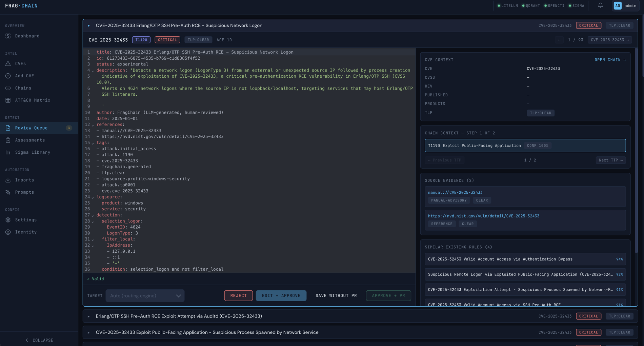Click EDIT + APPROVE
The width and height of the screenshot is (644, 346).
click(281, 296)
